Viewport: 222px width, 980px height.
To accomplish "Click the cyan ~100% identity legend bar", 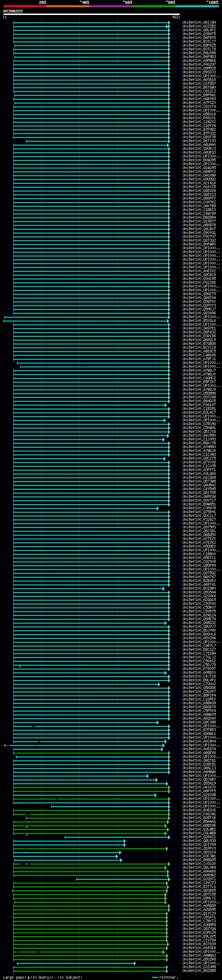I will [x=197, y=7].
